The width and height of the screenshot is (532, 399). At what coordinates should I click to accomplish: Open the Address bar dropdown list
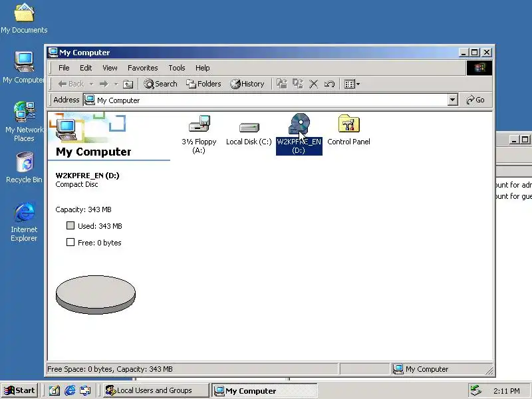453,100
